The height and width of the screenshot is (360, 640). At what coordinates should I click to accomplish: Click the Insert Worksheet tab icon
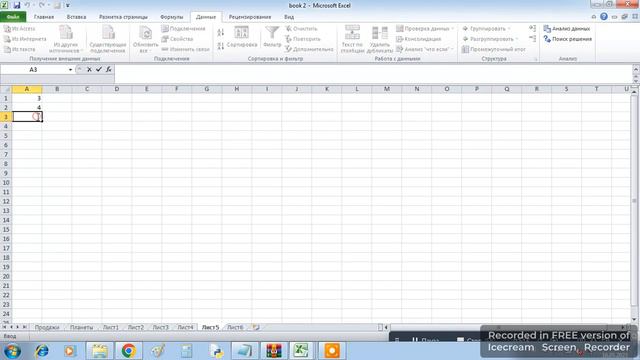pyautogui.click(x=256, y=327)
